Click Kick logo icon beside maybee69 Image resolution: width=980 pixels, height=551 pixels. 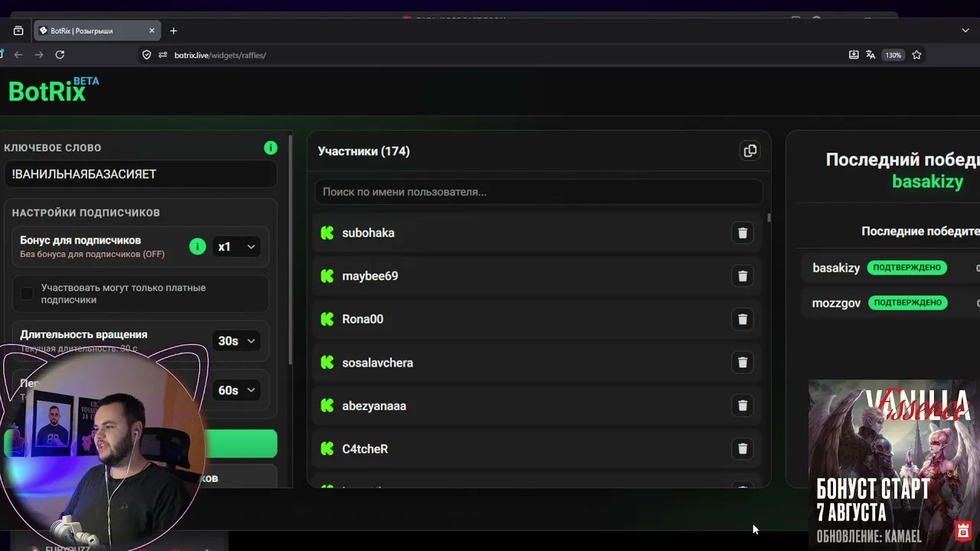tap(327, 276)
